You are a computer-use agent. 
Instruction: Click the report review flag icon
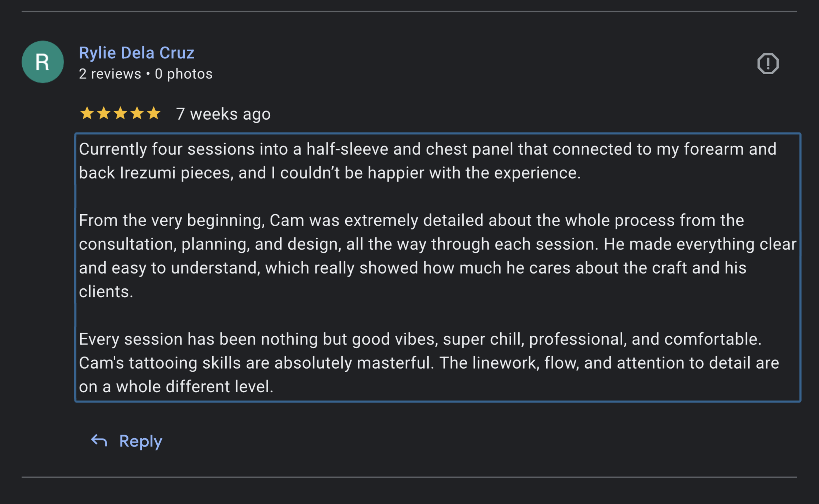768,63
